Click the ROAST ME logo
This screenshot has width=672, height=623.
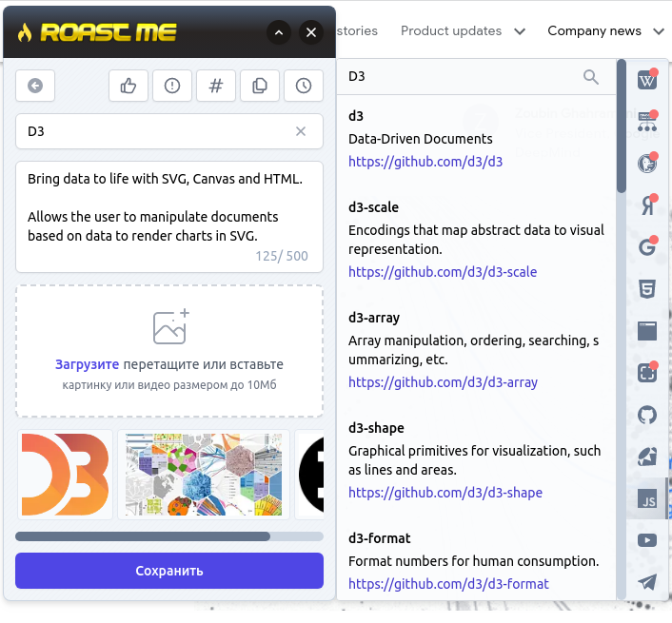(x=97, y=32)
